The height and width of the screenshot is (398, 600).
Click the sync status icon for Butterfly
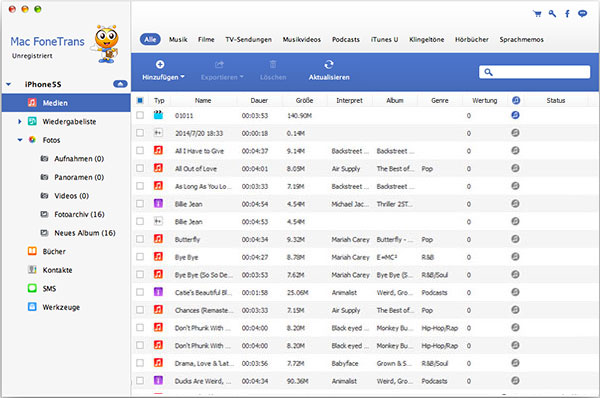click(x=515, y=239)
